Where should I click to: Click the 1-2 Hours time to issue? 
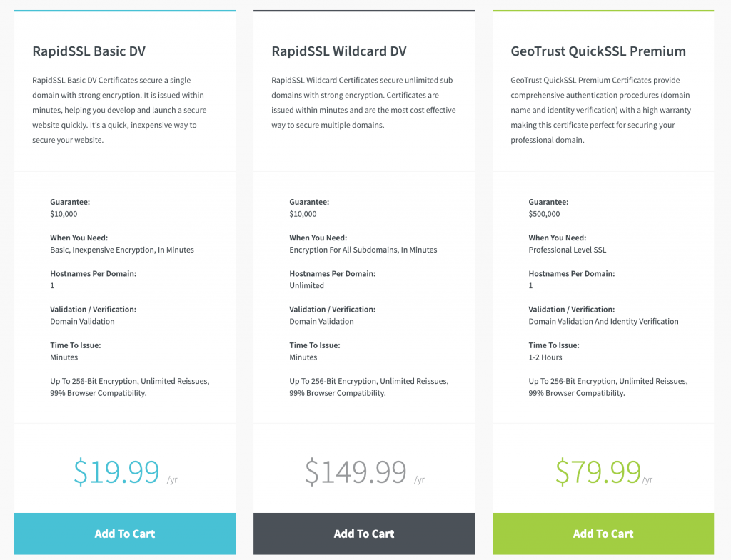(545, 357)
